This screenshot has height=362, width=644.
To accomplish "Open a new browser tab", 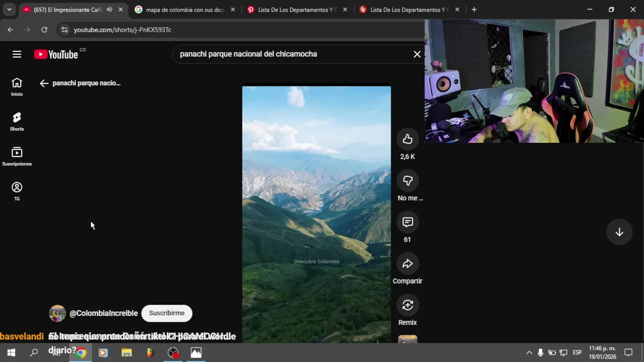I will point(474,10).
